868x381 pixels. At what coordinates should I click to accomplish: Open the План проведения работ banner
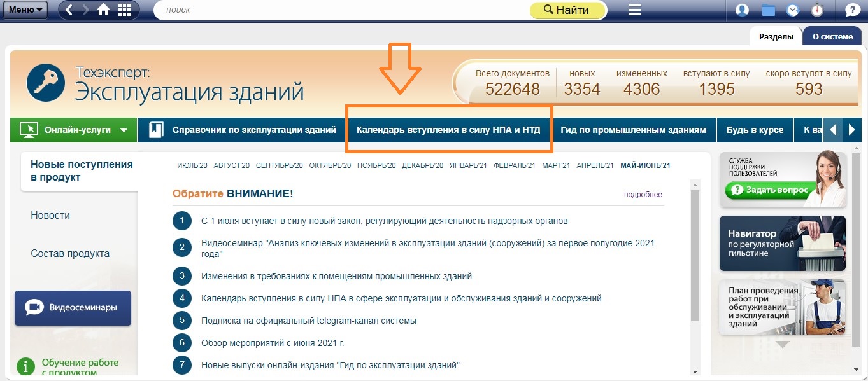pyautogui.click(x=783, y=307)
